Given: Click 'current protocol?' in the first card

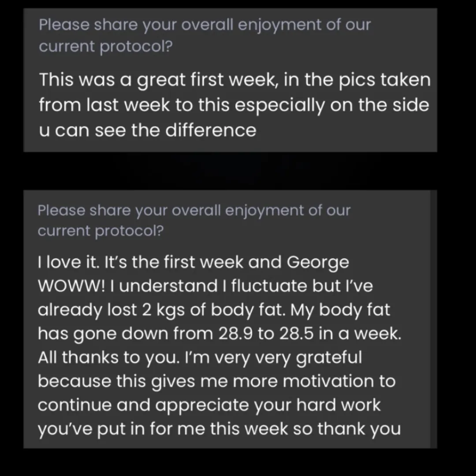Looking at the screenshot, I should point(105,46).
